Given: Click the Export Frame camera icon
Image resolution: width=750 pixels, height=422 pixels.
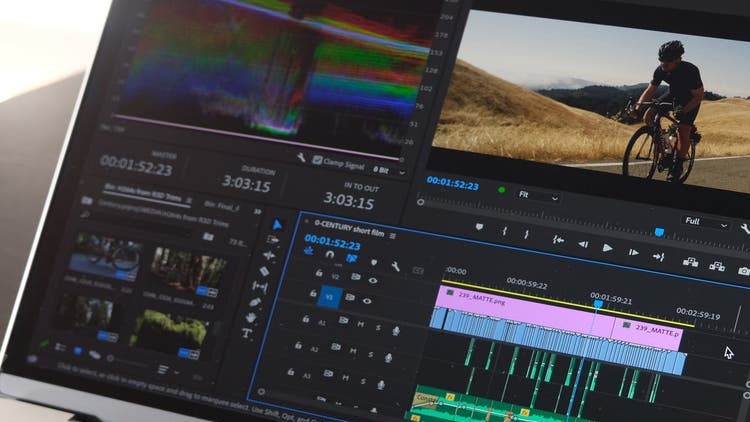Looking at the screenshot, I should [743, 270].
